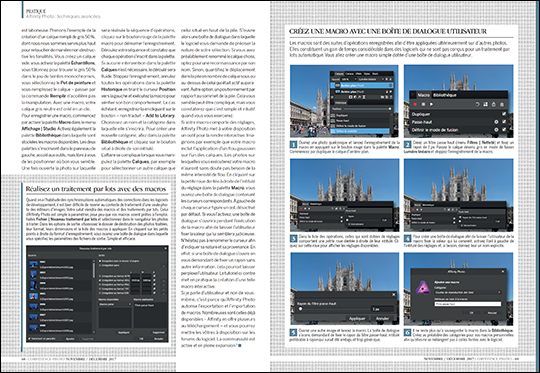This screenshot has height=373, width=540.
Task: Toggle Enregistrer au format TIFF checkbox
Action: (x=100, y=289)
